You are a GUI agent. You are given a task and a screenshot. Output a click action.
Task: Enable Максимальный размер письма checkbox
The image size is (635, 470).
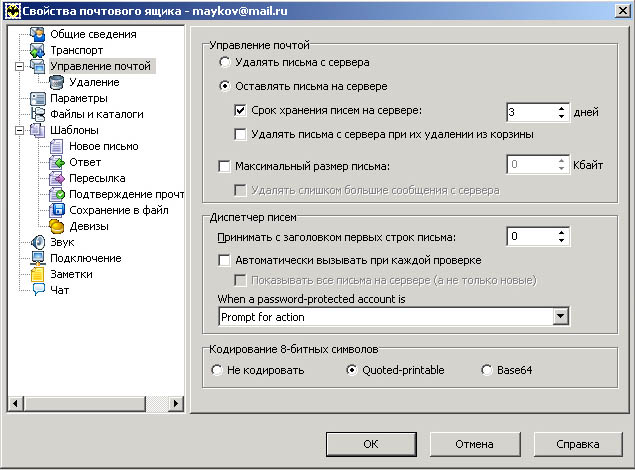[224, 165]
